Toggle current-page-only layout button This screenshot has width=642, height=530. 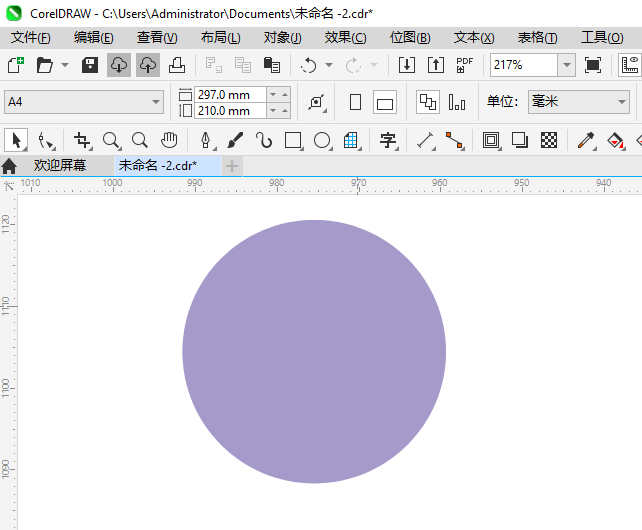coord(457,102)
